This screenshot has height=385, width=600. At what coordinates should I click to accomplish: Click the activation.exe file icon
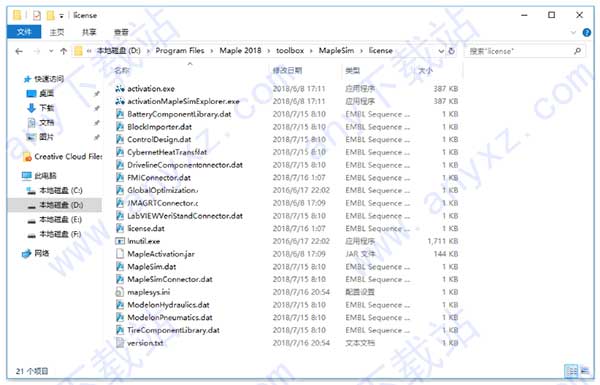tap(120, 89)
